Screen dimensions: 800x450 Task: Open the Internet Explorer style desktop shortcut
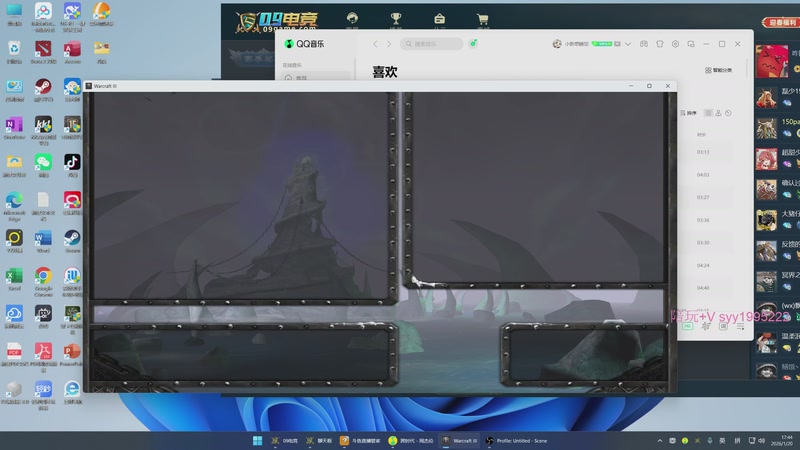(72, 392)
